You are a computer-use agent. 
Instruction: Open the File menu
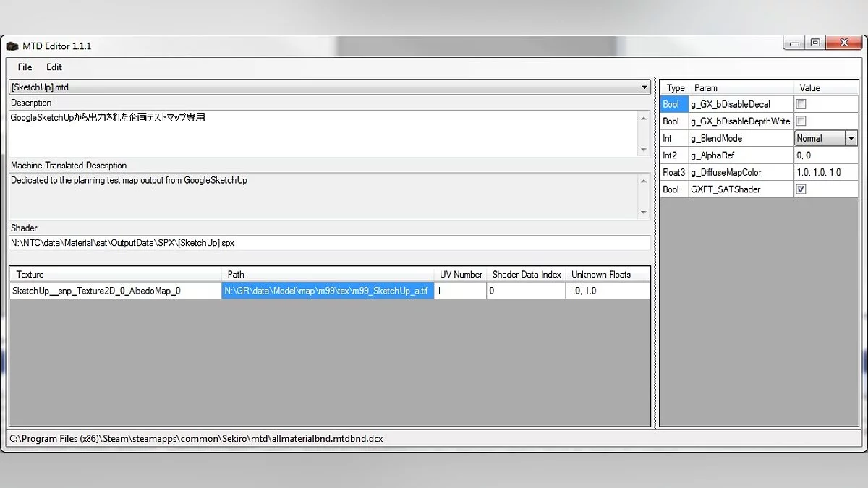tap(25, 67)
